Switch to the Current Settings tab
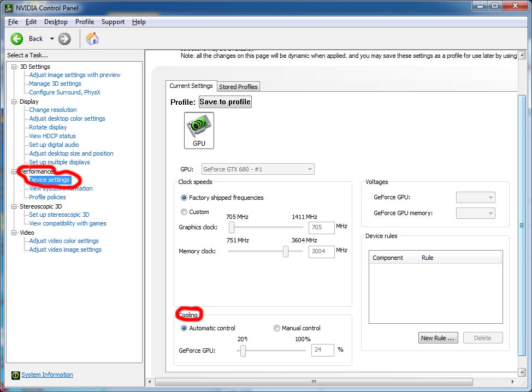The image size is (532, 392). click(x=191, y=86)
